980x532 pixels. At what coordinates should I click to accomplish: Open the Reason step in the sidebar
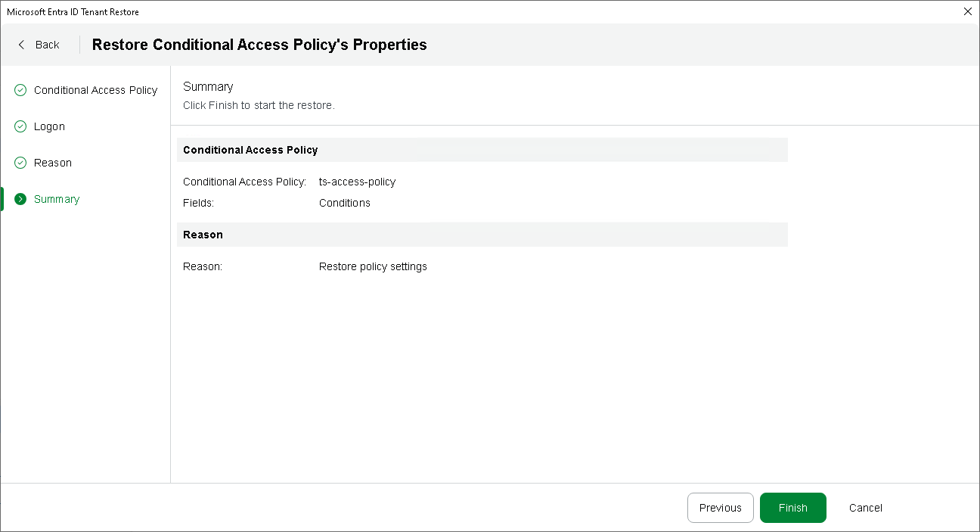pyautogui.click(x=53, y=163)
